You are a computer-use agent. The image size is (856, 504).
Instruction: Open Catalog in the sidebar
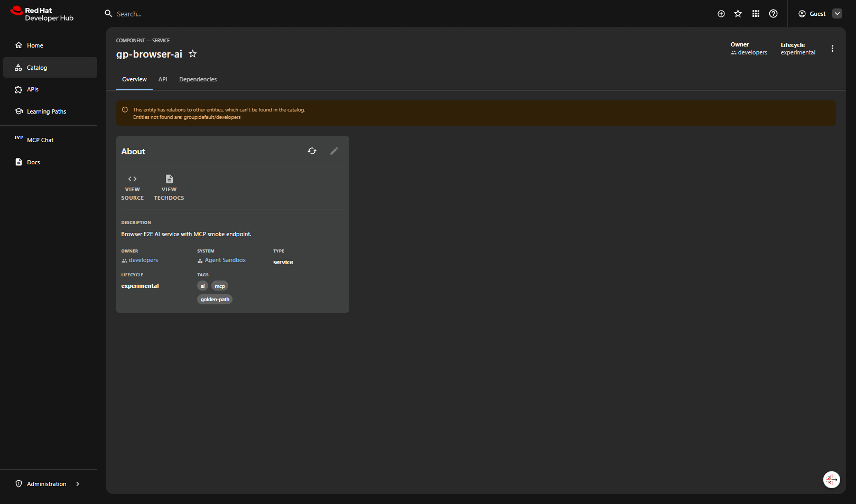(50, 68)
